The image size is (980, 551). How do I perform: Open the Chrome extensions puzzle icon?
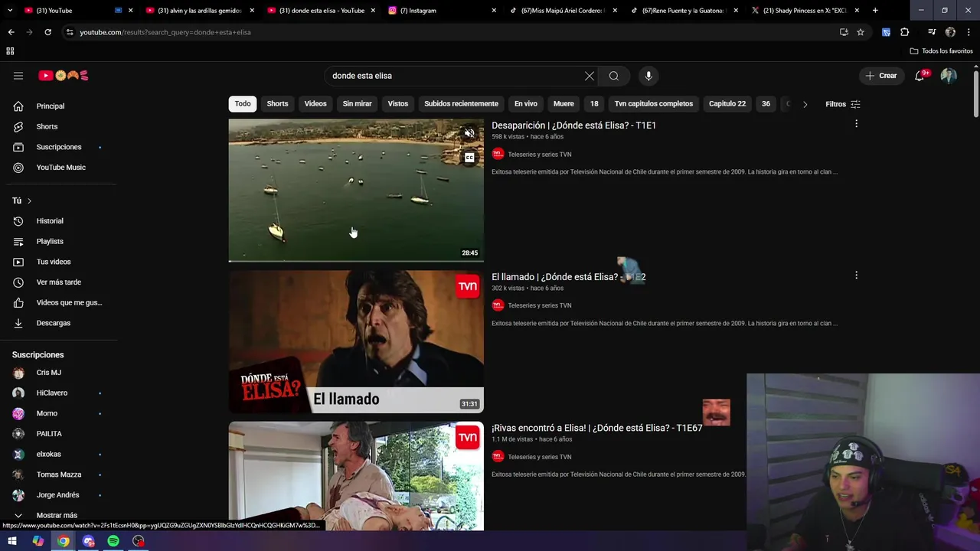[x=904, y=32]
